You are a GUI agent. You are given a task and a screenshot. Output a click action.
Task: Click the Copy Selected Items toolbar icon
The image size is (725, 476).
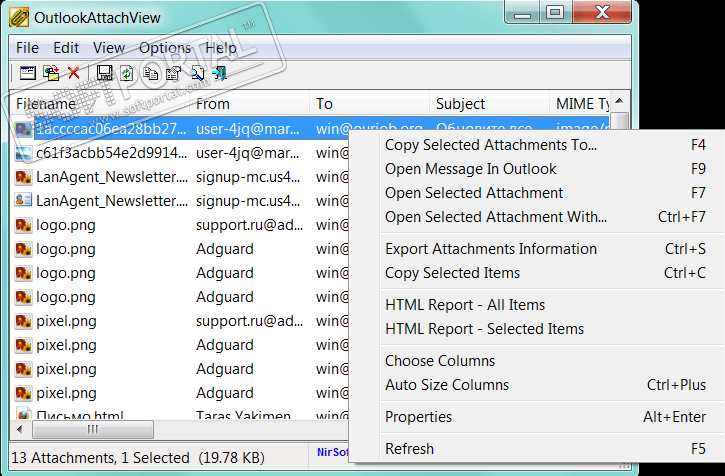tap(150, 73)
